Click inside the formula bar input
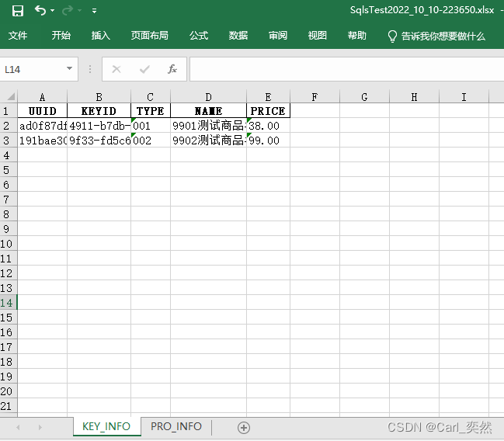504x441 pixels. tap(347, 69)
